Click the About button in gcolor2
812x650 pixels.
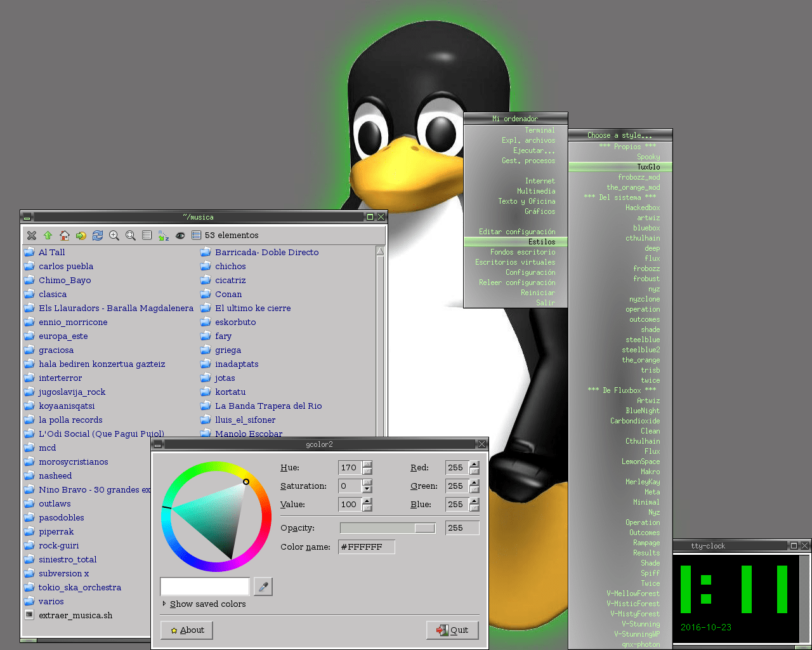tap(187, 630)
